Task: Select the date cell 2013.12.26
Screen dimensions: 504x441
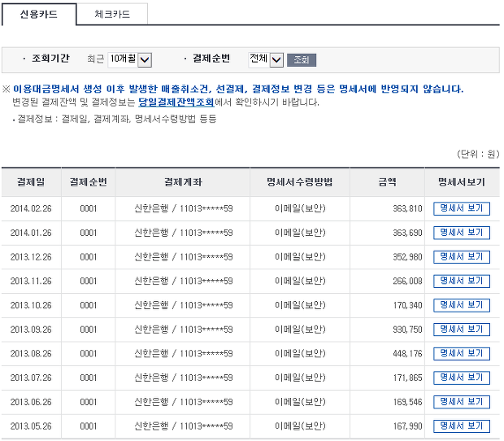Action: coord(31,256)
